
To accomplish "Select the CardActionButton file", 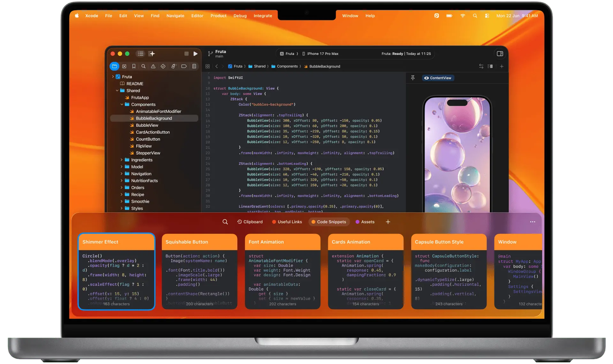I will (x=149, y=132).
